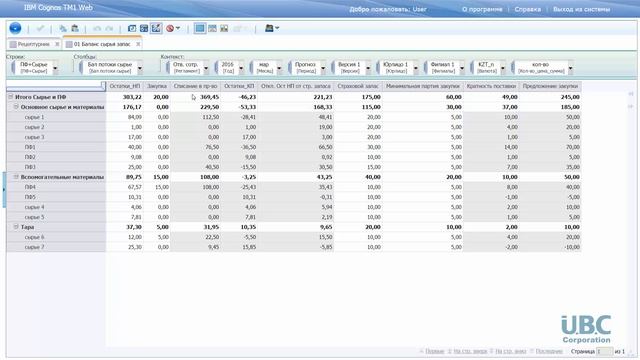Click the red suppress zeros icon
The width and height of the screenshot is (640, 360).
point(170,28)
